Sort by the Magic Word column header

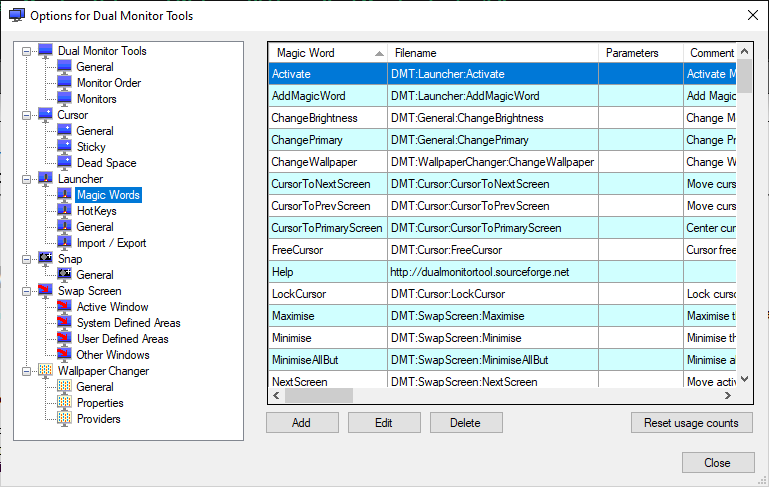click(328, 53)
